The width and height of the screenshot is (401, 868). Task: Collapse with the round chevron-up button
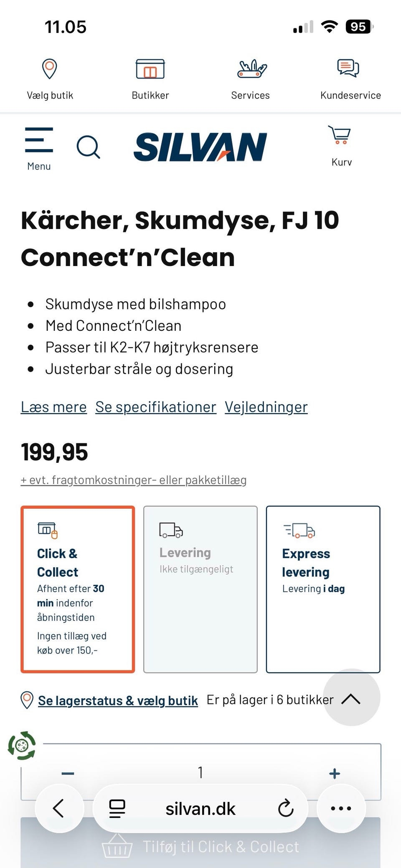click(x=351, y=697)
